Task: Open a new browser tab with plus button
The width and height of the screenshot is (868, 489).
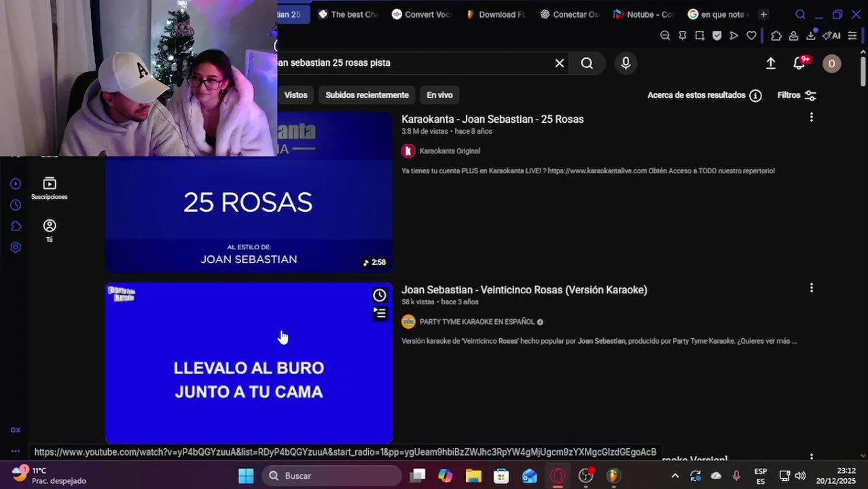Action: 763,14
